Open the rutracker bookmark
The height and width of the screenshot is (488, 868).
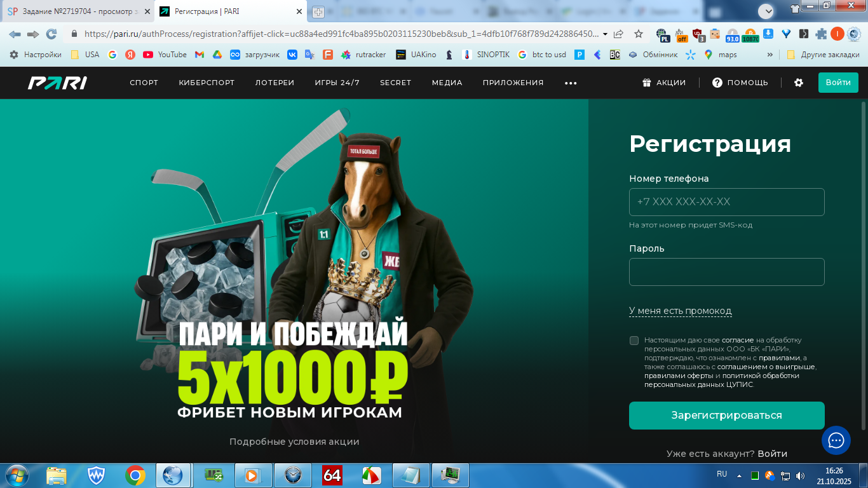tap(363, 55)
